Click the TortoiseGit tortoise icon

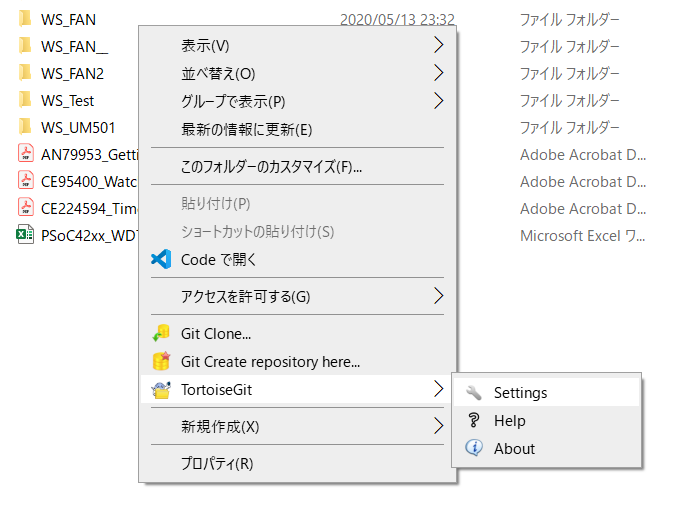click(161, 390)
